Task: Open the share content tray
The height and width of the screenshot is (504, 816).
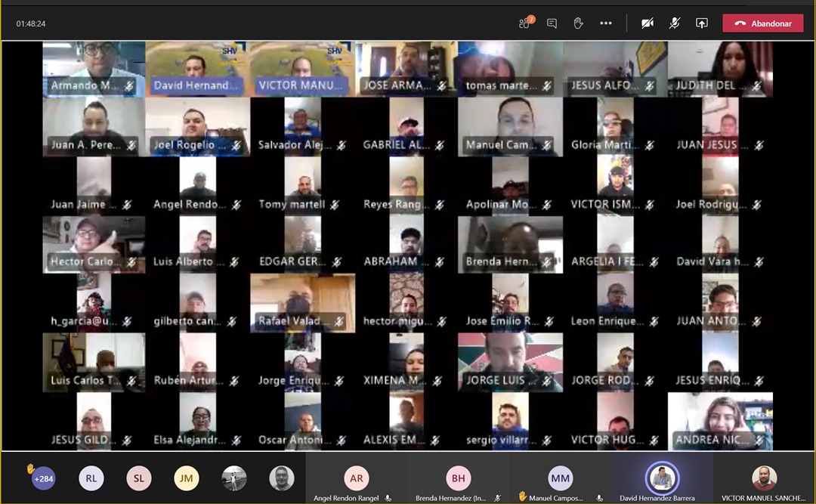Action: (x=702, y=23)
